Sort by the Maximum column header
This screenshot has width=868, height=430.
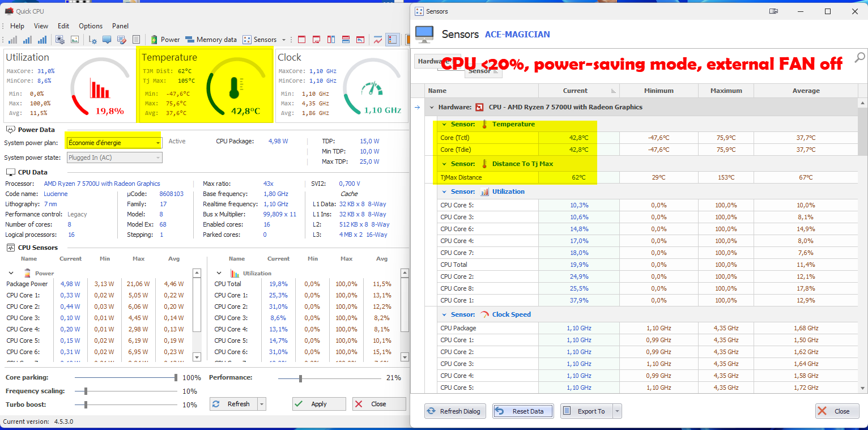pos(726,91)
